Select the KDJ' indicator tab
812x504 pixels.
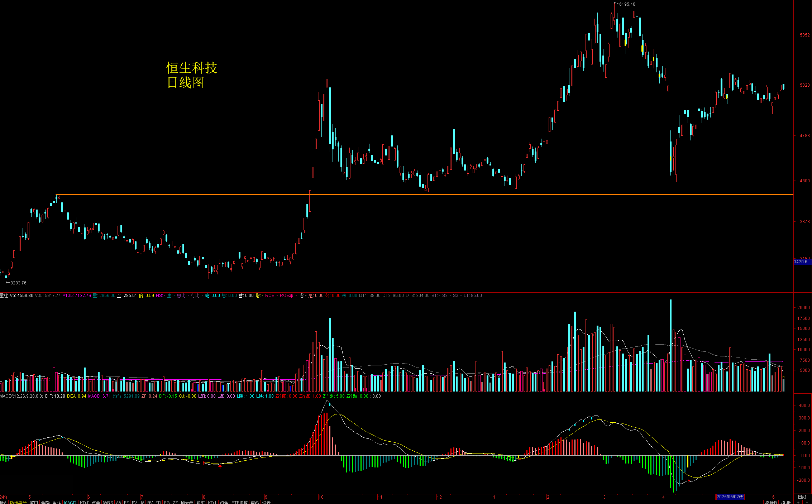point(84,502)
